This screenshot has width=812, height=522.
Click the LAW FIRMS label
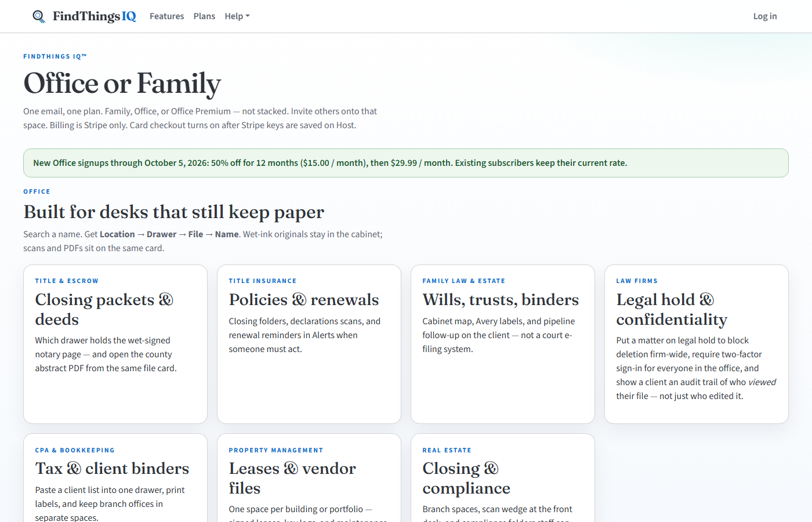coord(637,281)
